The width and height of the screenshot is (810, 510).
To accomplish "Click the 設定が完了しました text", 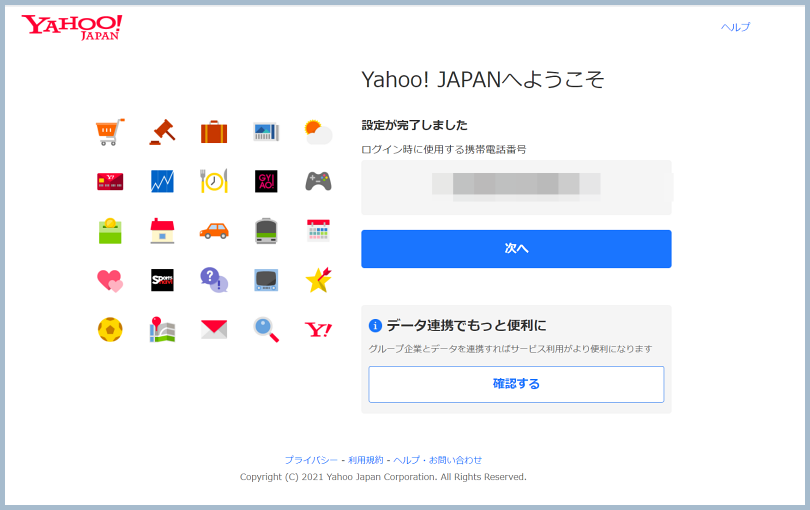I will 414,125.
